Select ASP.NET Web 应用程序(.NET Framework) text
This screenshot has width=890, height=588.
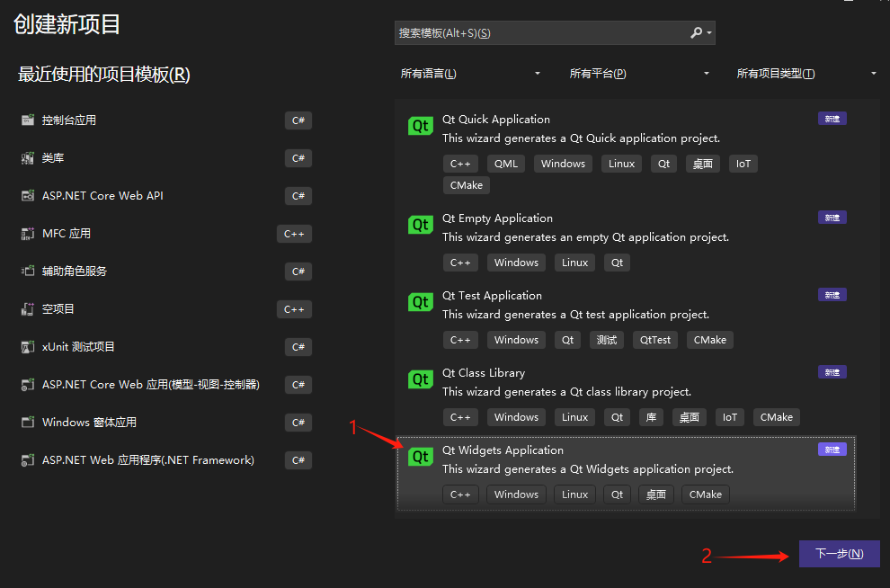pyautogui.click(x=148, y=459)
